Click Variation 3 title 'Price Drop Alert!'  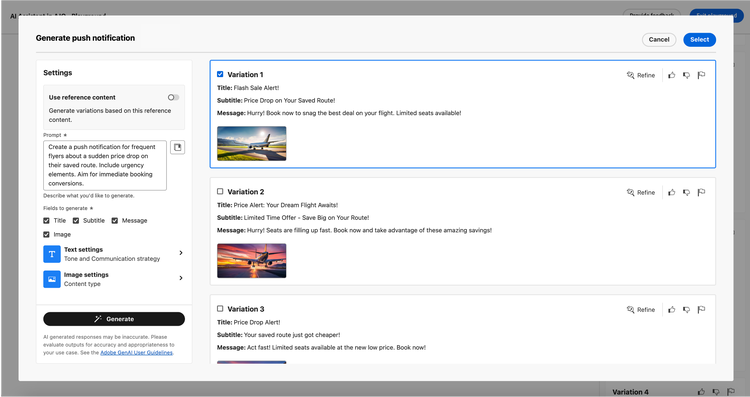[x=257, y=322]
